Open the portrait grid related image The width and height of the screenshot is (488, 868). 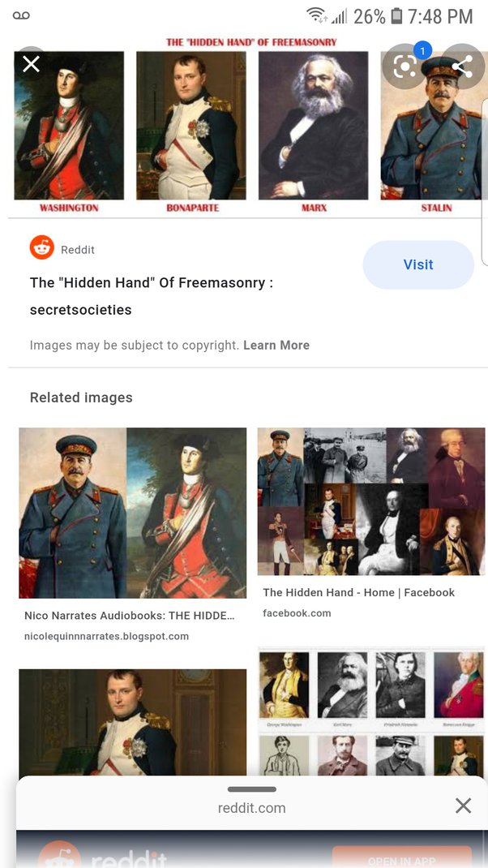coord(371,711)
